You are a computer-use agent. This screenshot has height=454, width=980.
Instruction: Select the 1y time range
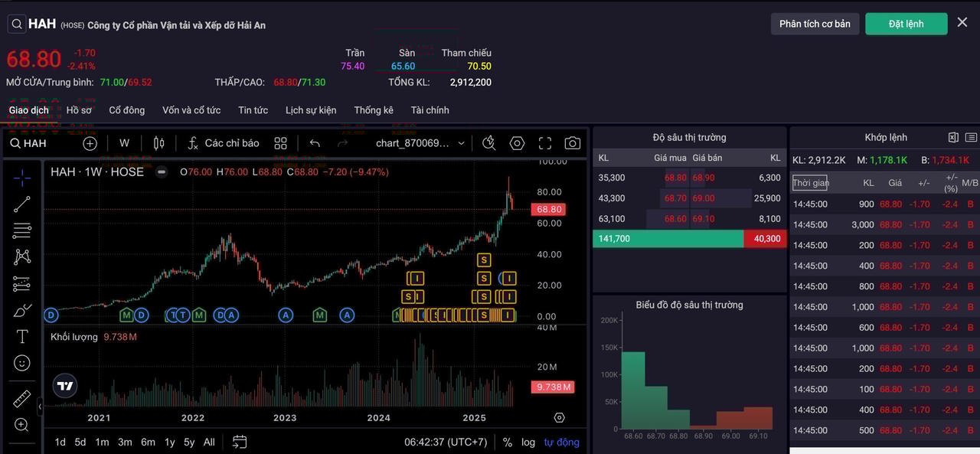169,442
